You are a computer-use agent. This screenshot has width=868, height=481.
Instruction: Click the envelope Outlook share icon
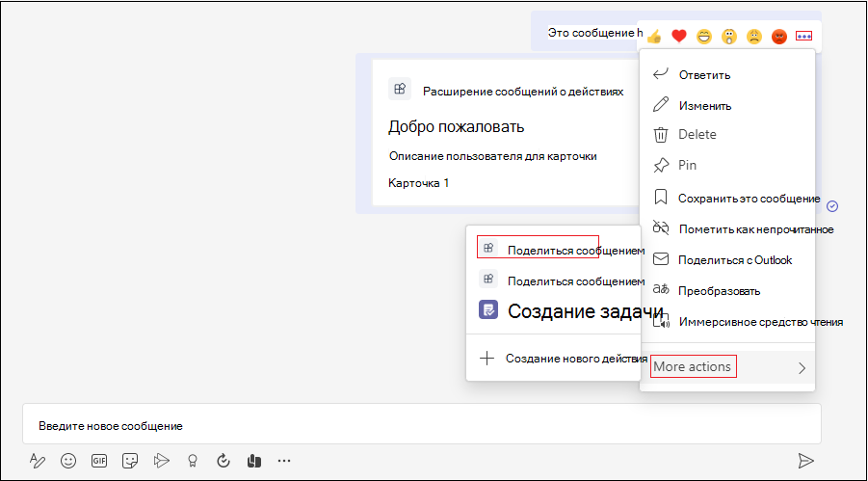(661, 259)
